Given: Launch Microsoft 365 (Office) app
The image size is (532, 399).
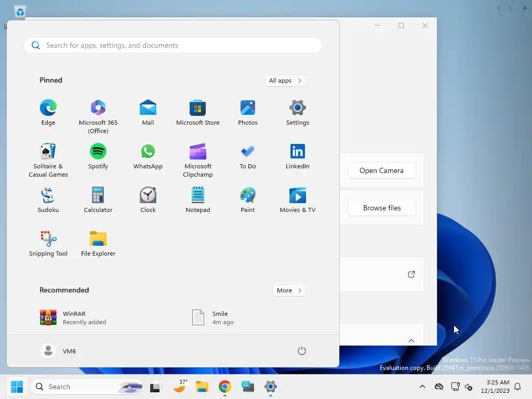Looking at the screenshot, I should pos(98,116).
